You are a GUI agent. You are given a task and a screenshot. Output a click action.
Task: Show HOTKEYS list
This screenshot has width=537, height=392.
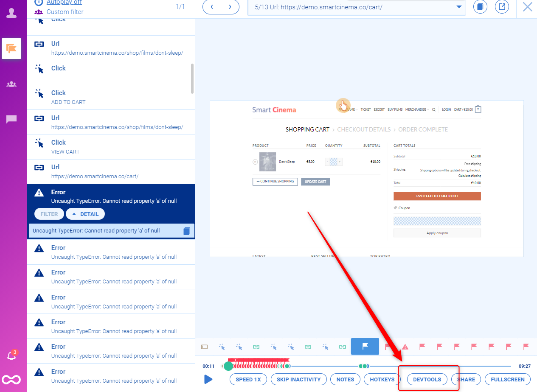pyautogui.click(x=382, y=379)
